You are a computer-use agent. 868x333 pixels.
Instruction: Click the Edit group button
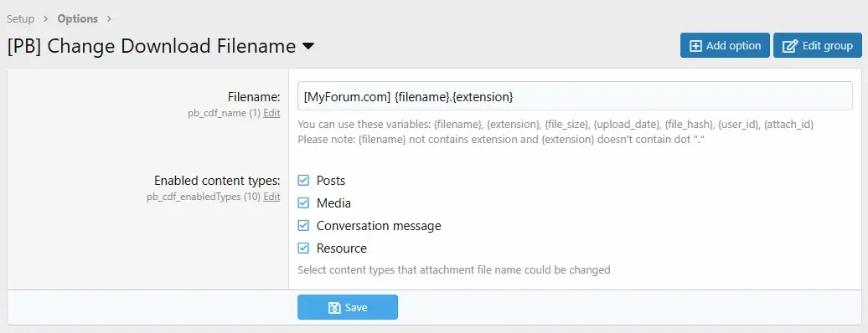coord(818,45)
